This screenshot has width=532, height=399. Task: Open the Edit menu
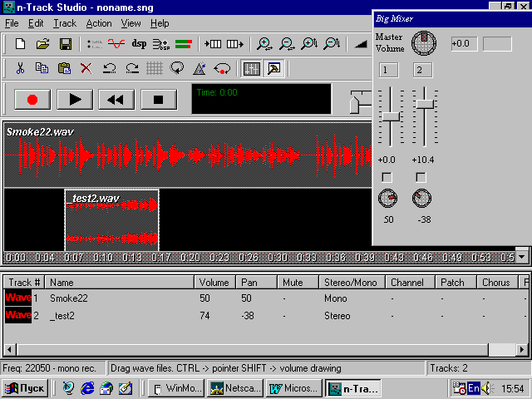click(x=36, y=23)
